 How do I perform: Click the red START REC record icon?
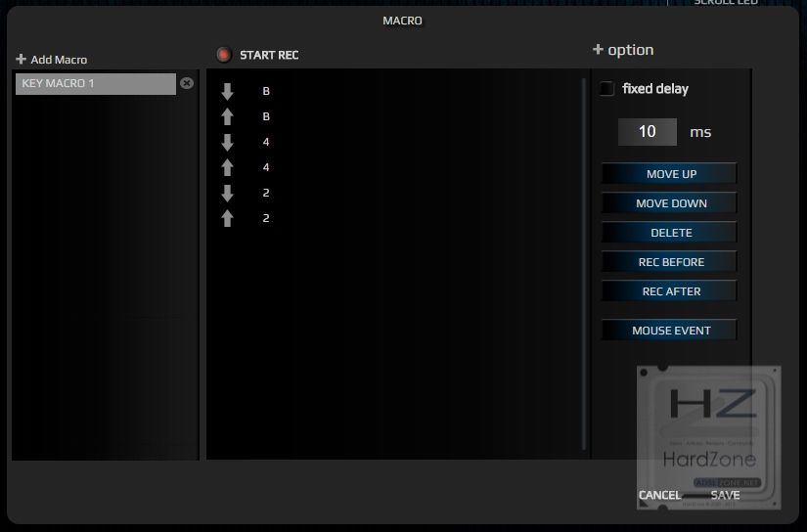[x=224, y=55]
